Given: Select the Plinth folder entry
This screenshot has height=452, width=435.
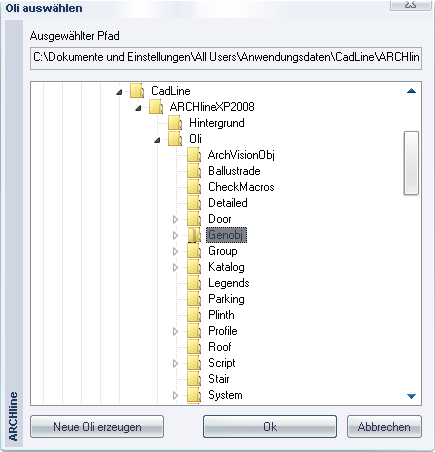Looking at the screenshot, I should (221, 315).
